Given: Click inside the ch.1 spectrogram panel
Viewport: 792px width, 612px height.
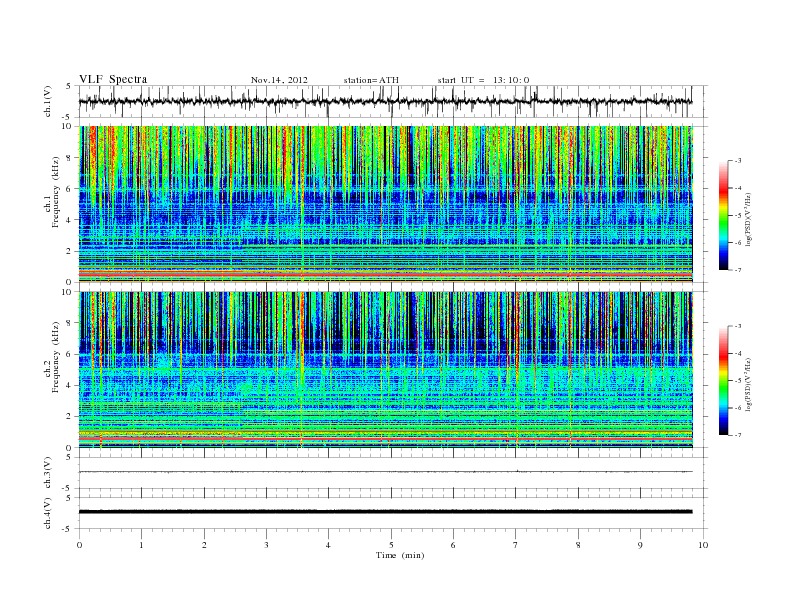Looking at the screenshot, I should (x=385, y=204).
